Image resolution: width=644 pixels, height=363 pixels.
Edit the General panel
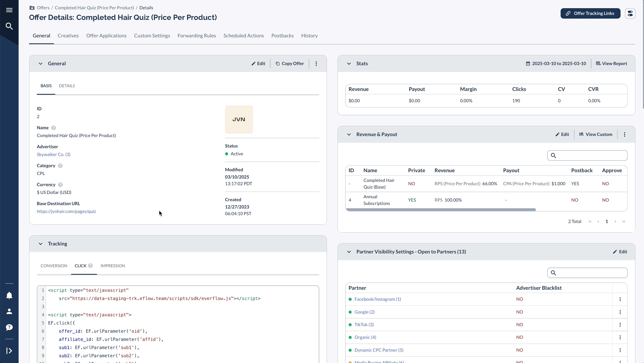pos(258,64)
